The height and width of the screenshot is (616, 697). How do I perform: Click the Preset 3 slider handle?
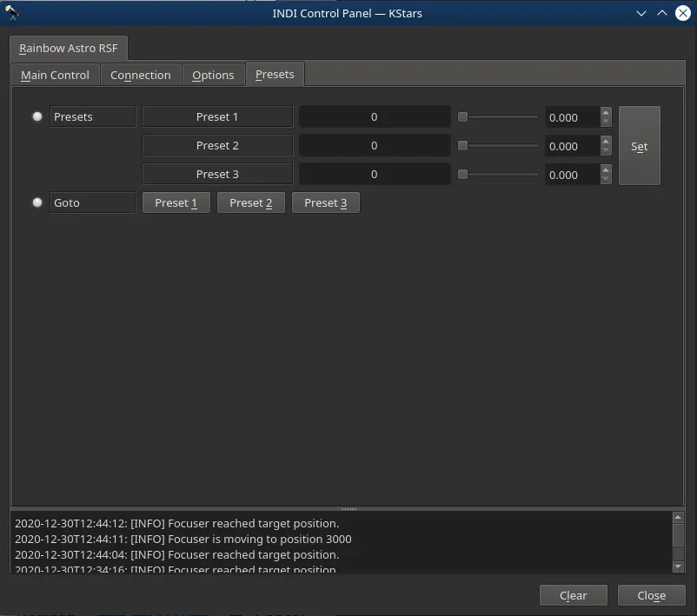pyautogui.click(x=462, y=175)
